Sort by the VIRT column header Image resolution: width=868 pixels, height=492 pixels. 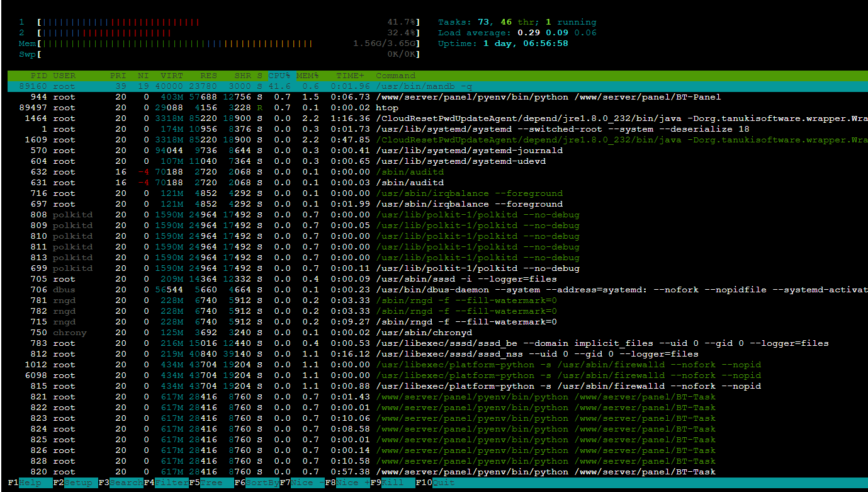[172, 76]
